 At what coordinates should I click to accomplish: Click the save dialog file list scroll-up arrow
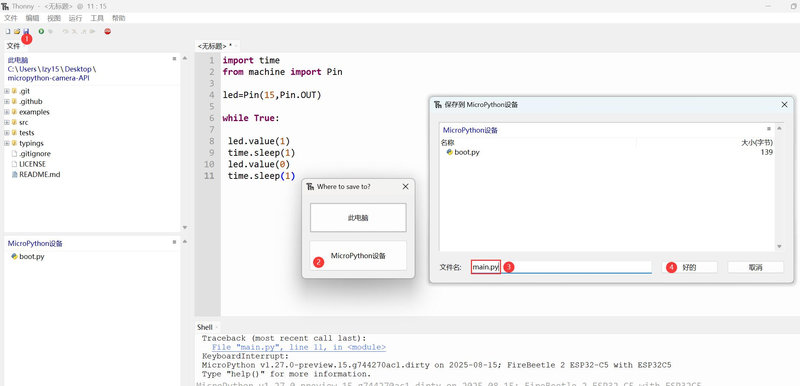click(x=779, y=129)
